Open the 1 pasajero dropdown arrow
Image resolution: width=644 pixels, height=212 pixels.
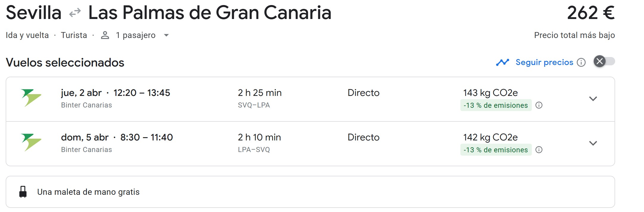[166, 35]
